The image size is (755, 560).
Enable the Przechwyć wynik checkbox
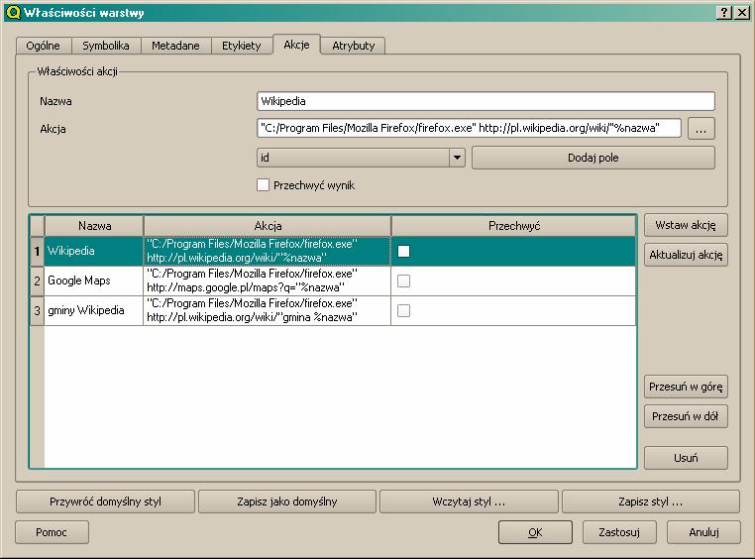point(263,185)
